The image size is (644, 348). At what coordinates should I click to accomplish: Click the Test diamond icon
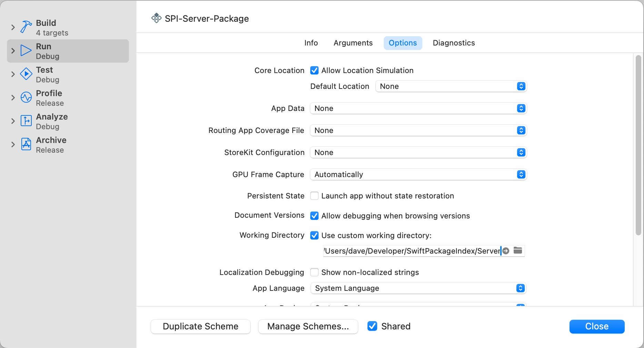(x=26, y=74)
